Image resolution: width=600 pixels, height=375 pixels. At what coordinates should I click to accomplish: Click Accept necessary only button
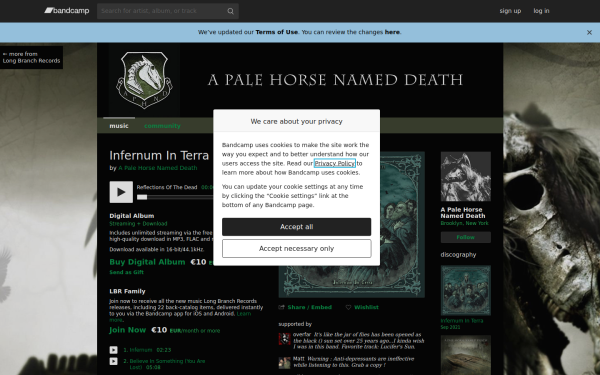click(x=297, y=249)
